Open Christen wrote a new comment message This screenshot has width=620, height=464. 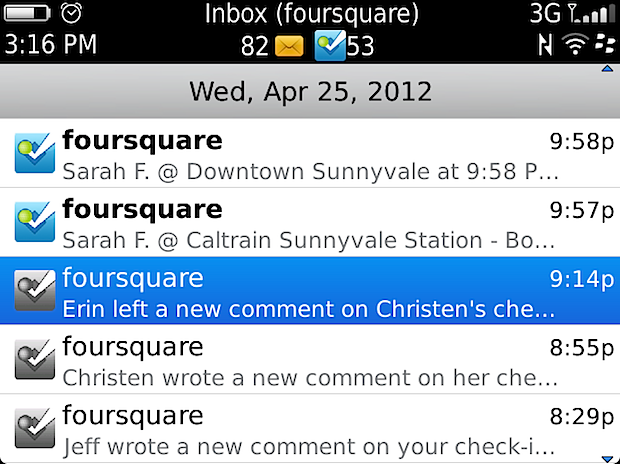310,359
